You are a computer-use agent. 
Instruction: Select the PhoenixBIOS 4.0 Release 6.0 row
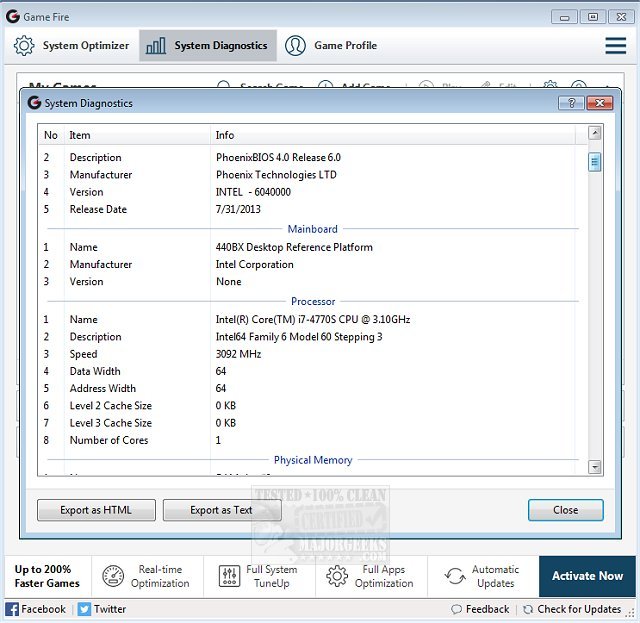(x=313, y=158)
